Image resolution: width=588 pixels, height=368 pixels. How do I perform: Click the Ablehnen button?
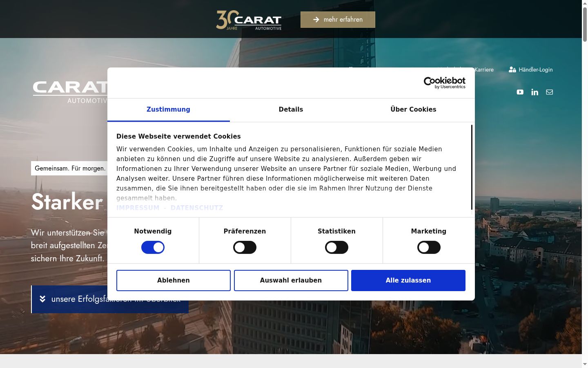point(174,280)
